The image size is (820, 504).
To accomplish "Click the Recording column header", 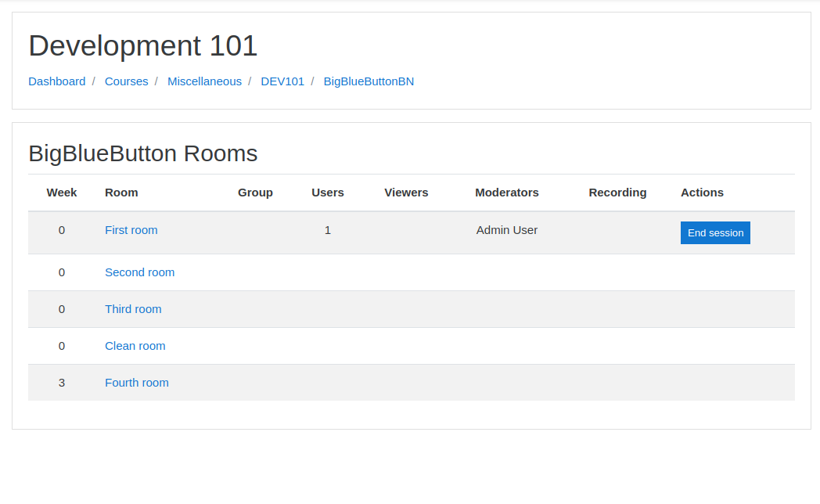I will coord(617,193).
